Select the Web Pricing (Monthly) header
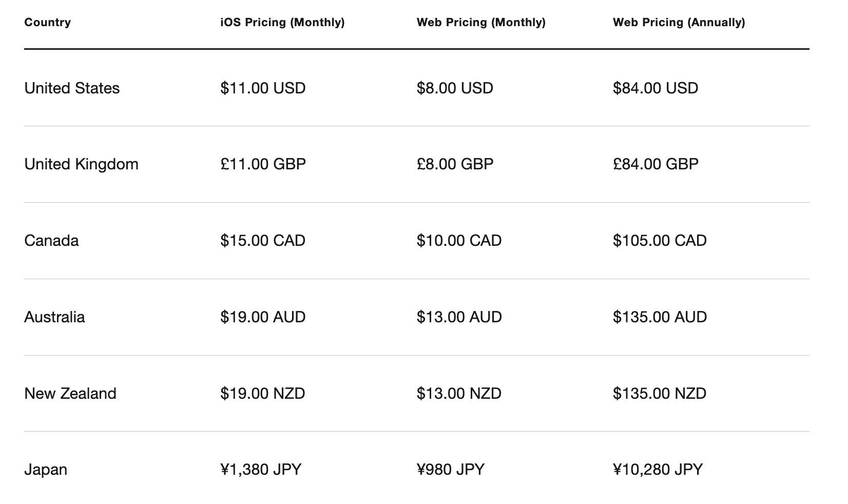This screenshot has height=504, width=848. tap(481, 23)
